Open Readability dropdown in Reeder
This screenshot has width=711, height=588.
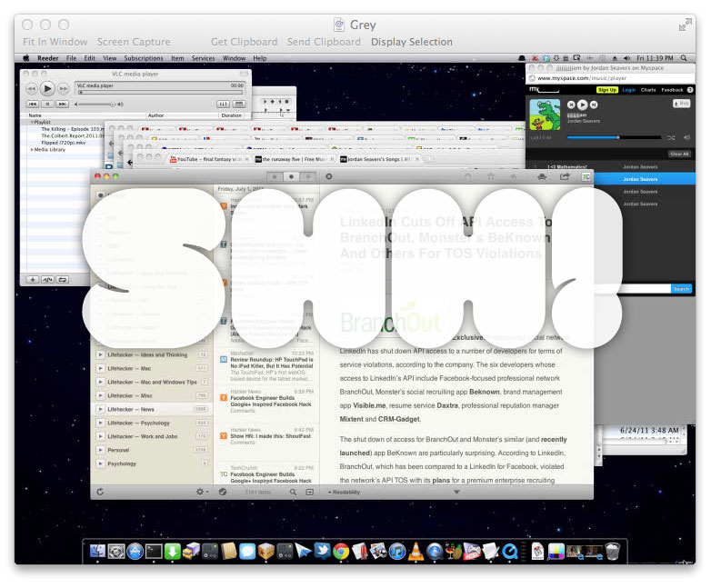point(345,492)
